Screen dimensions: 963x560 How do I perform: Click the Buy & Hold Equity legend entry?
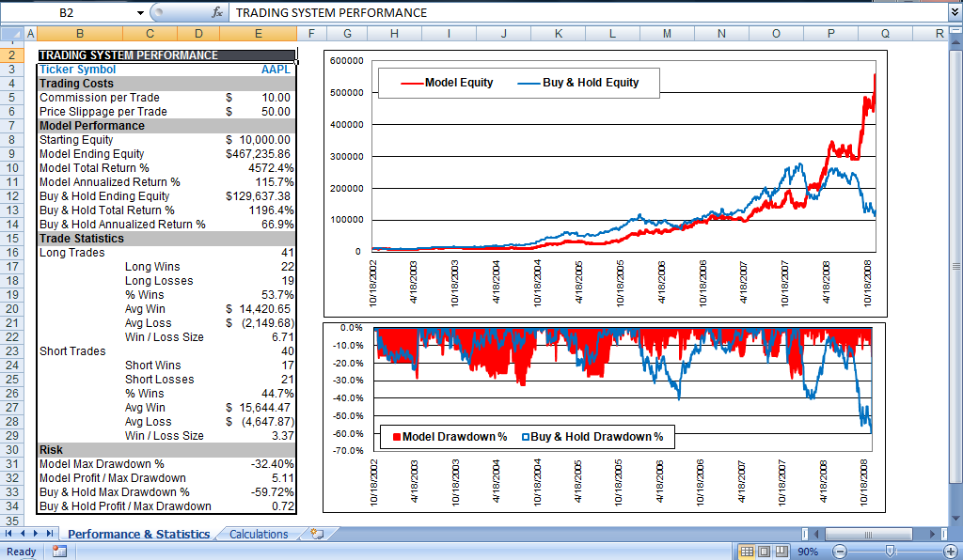click(578, 83)
